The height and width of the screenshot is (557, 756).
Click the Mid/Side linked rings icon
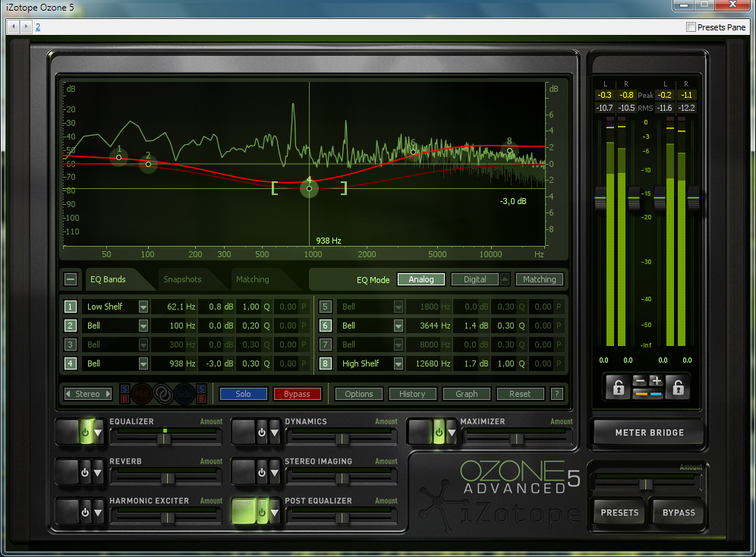(163, 394)
